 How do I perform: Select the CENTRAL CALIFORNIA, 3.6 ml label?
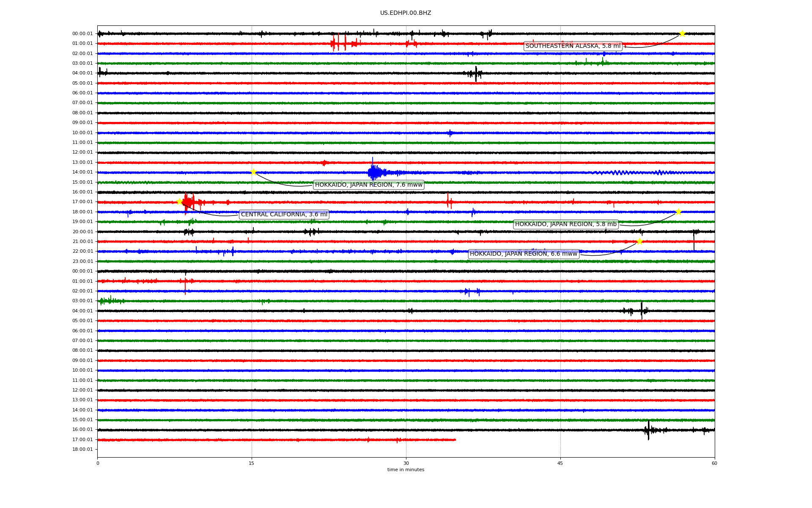pyautogui.click(x=284, y=215)
